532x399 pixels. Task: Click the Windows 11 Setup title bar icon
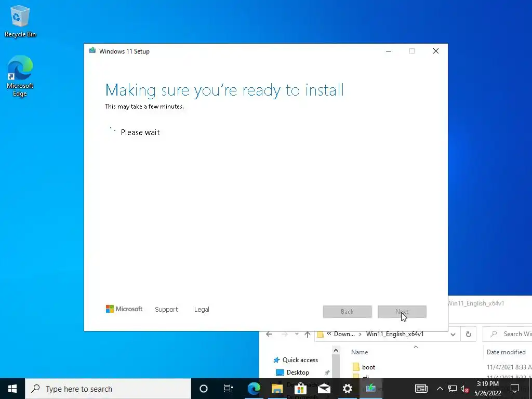click(x=92, y=50)
